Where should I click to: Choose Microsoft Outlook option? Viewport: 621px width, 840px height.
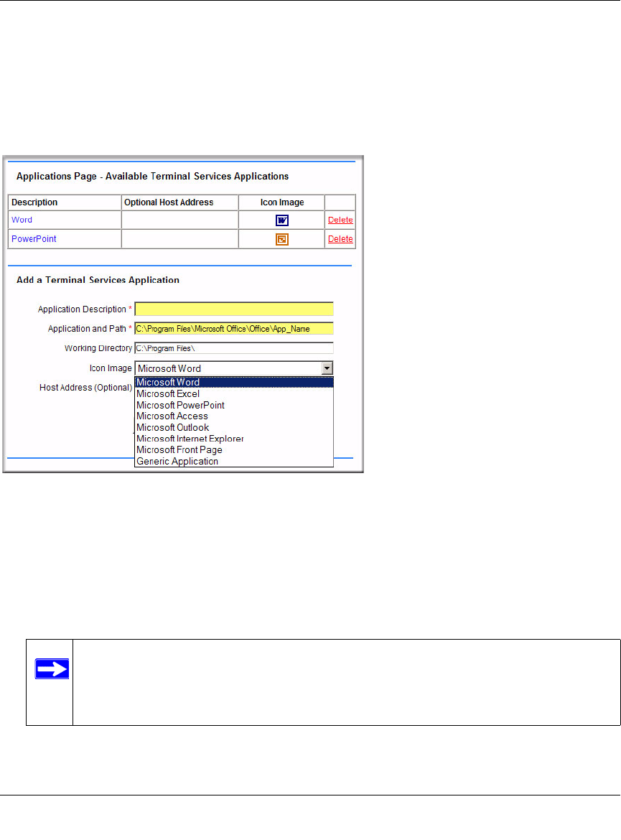point(233,427)
